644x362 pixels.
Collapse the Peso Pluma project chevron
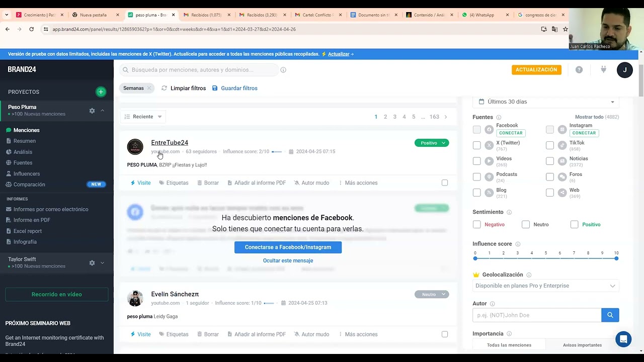pos(102,111)
